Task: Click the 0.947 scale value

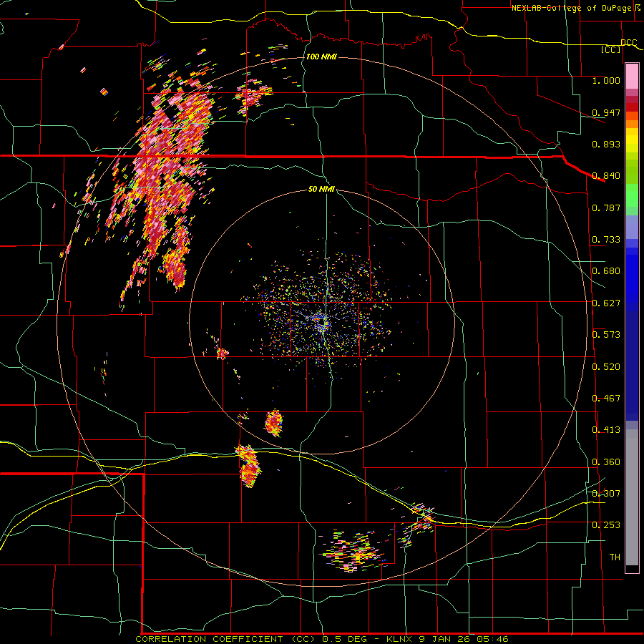Action: (x=606, y=112)
